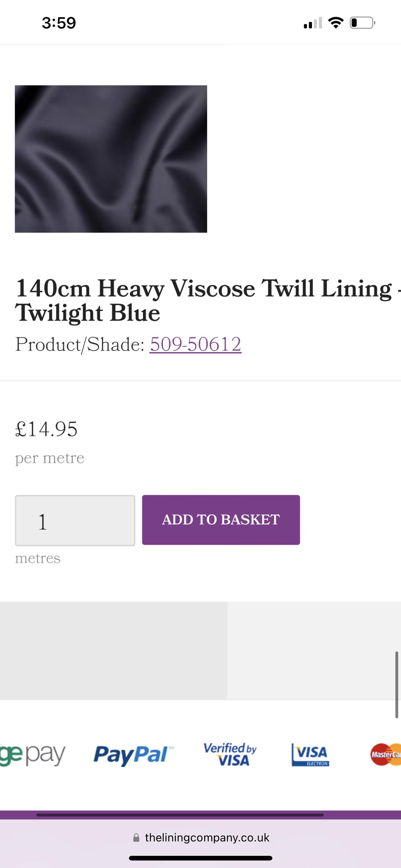This screenshot has width=401, height=868.
Task: Open the 509-50612 product shade link
Action: coord(196,344)
